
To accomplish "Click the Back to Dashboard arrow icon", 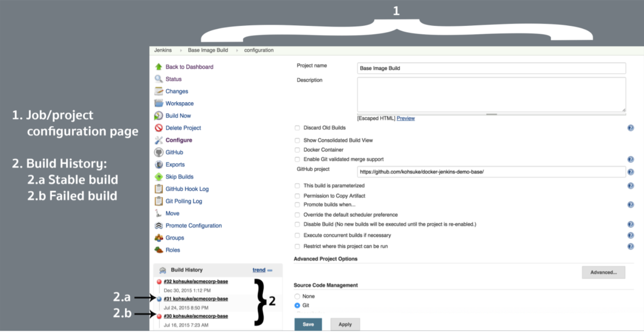I will pyautogui.click(x=159, y=67).
